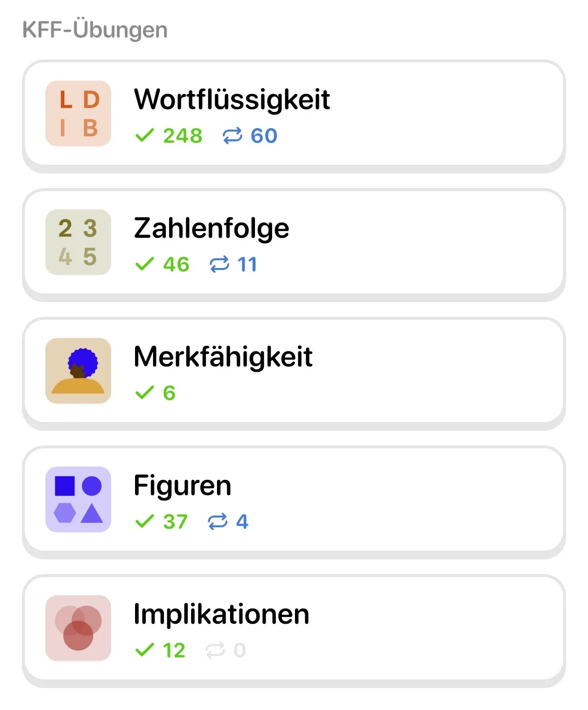Image resolution: width=588 pixels, height=710 pixels.
Task: Open the Zahlenfolge exercise
Action: point(211,228)
